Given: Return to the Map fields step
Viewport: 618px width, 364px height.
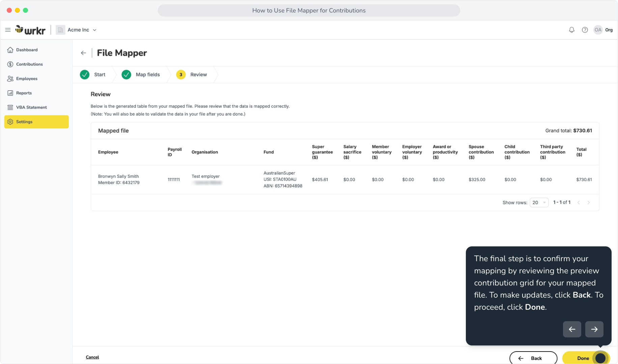Looking at the screenshot, I should 141,74.
